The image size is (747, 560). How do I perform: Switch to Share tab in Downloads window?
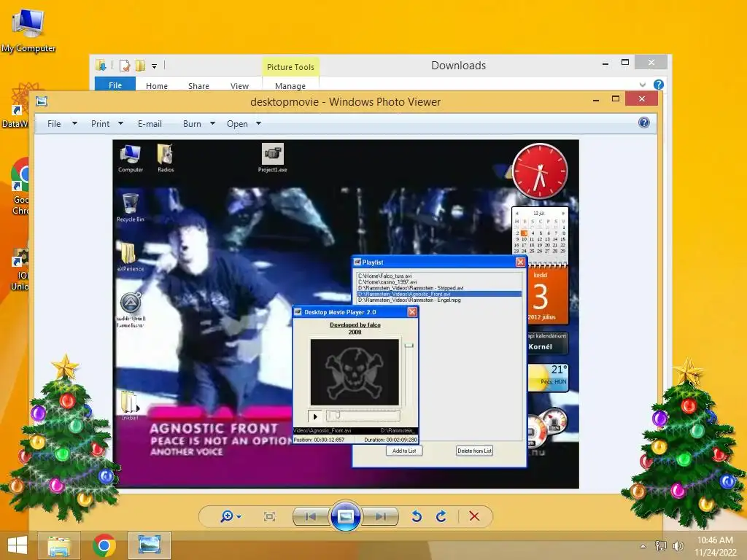pyautogui.click(x=198, y=86)
